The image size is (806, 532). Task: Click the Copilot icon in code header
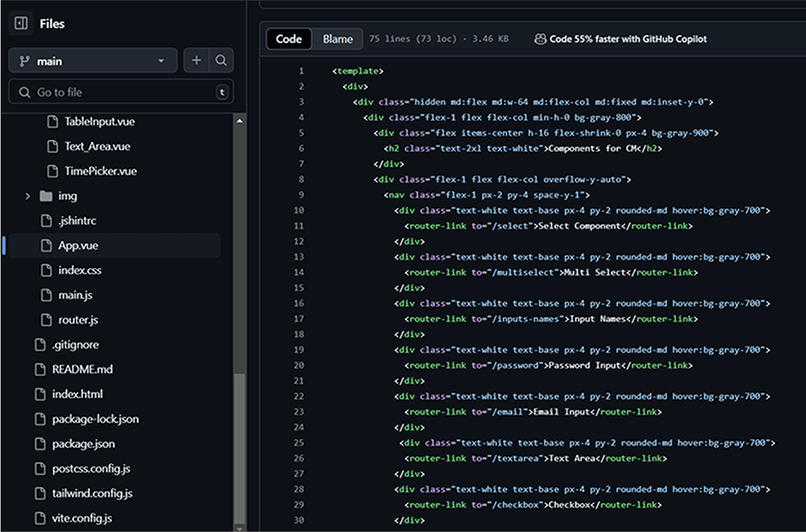coord(540,39)
